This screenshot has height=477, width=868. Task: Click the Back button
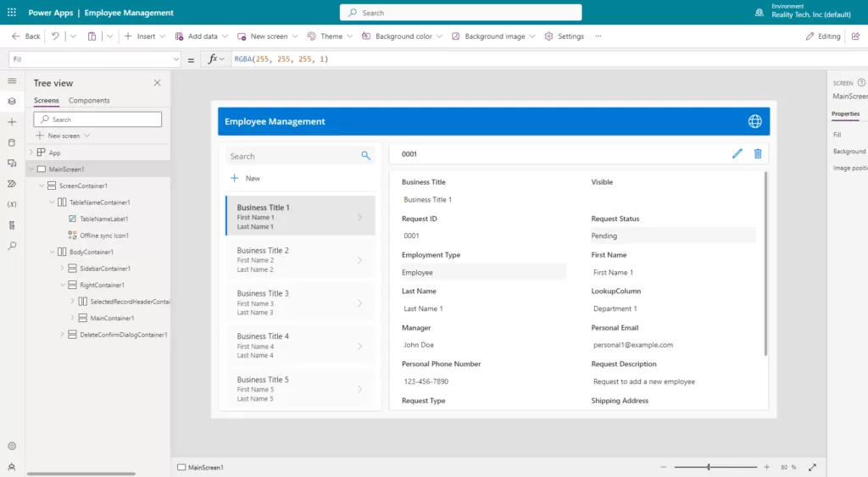click(x=26, y=36)
